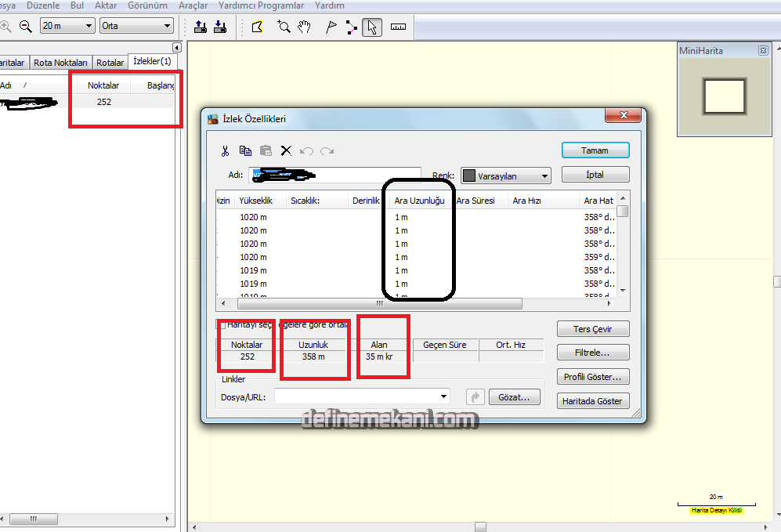Open the Araçlar menu
The width and height of the screenshot is (781, 532).
click(x=193, y=5)
